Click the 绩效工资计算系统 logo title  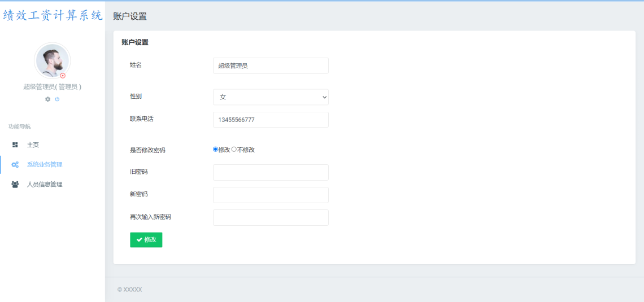coord(53,16)
